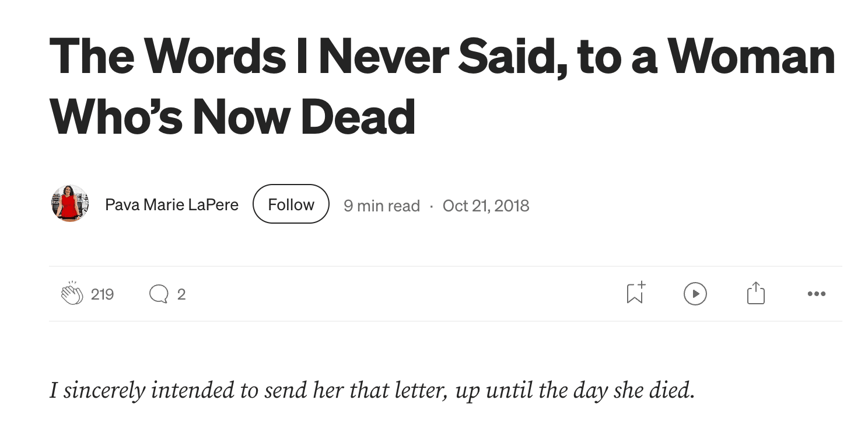Click 'Who's Now Dead' in the title
The width and height of the screenshot is (868, 438).
pos(233,116)
